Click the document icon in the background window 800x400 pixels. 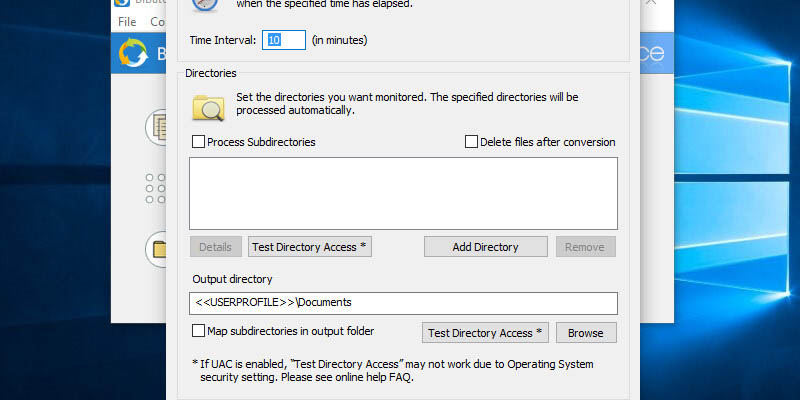[158, 126]
